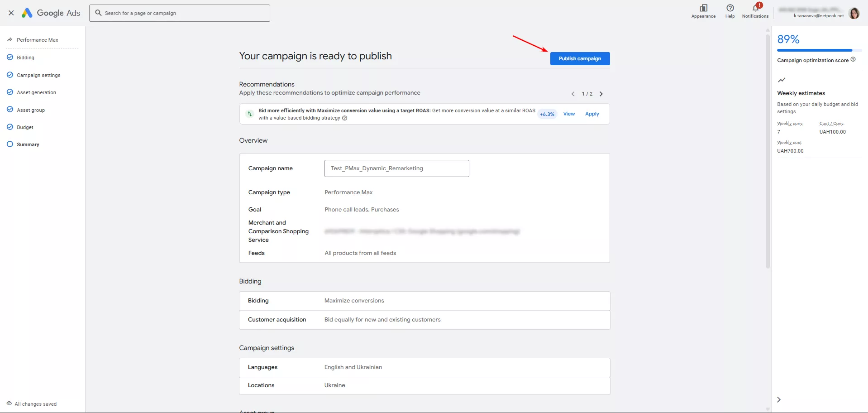The width and height of the screenshot is (868, 413).
Task: Go to previous recommendation arrow
Action: (x=573, y=94)
